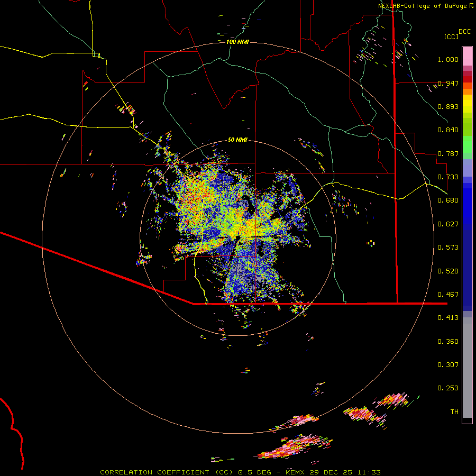Click the 0.307 scale value

coord(448,365)
